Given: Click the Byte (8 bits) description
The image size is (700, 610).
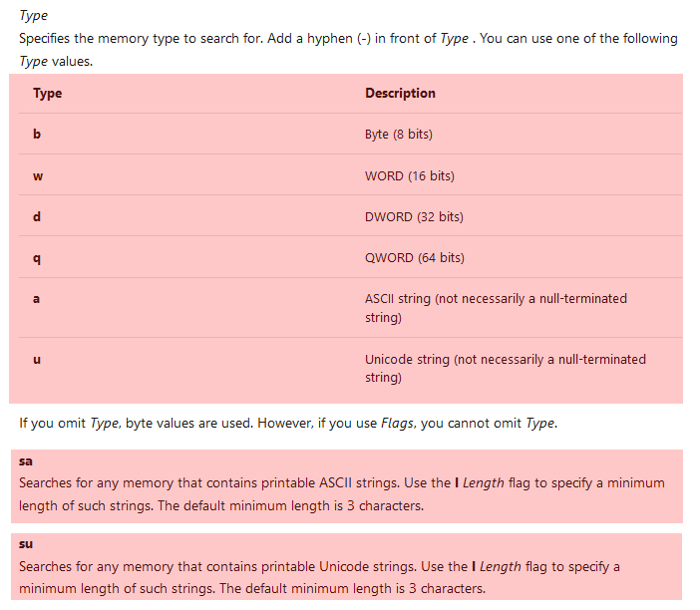Looking at the screenshot, I should click(x=399, y=135).
